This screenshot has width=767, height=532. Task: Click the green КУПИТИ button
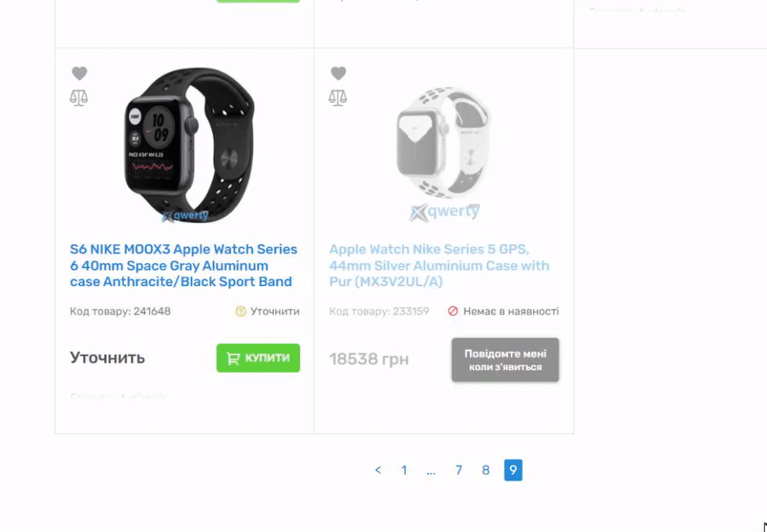pos(258,358)
